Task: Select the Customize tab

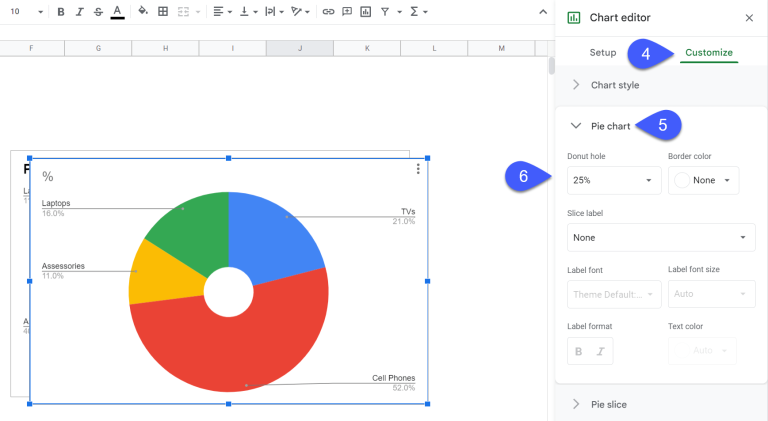Action: tap(708, 53)
